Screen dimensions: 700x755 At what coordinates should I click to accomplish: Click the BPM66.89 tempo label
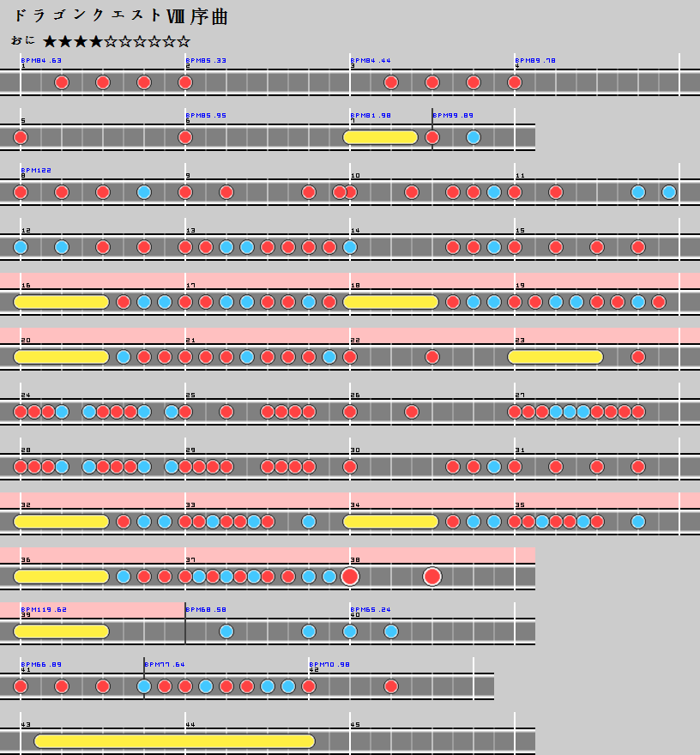(x=41, y=664)
